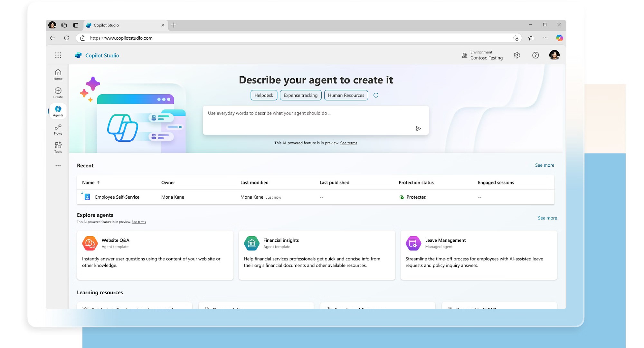Click See more beside Explore agents
The image size is (644, 348).
pyautogui.click(x=547, y=218)
